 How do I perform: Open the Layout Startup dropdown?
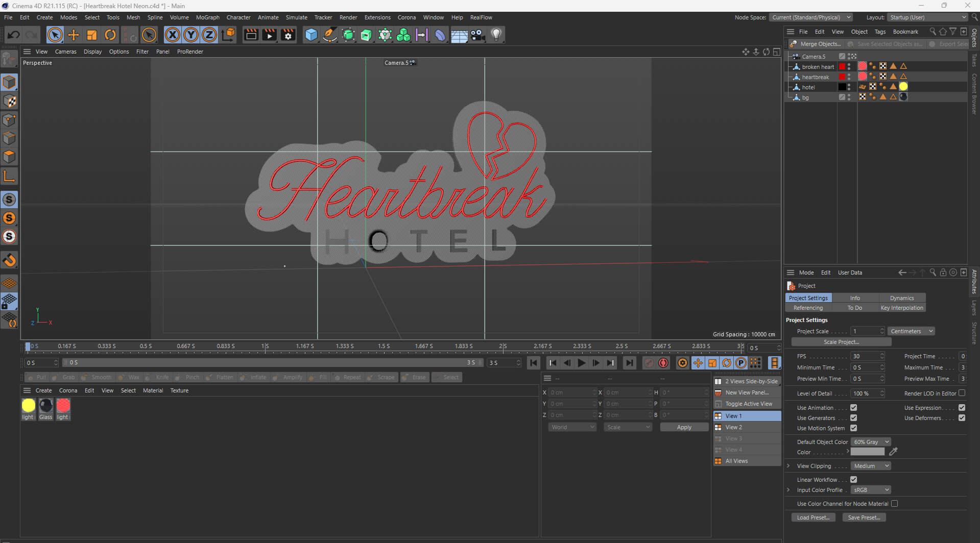pos(927,17)
